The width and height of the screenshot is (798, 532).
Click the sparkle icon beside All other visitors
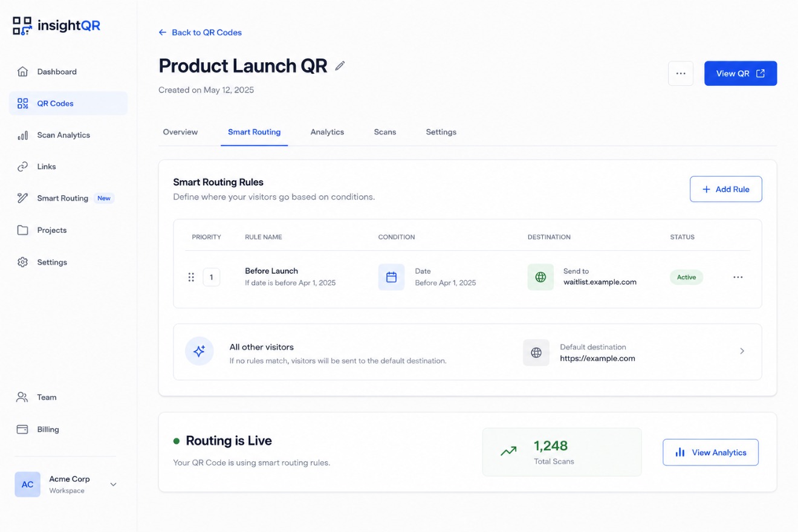click(199, 351)
